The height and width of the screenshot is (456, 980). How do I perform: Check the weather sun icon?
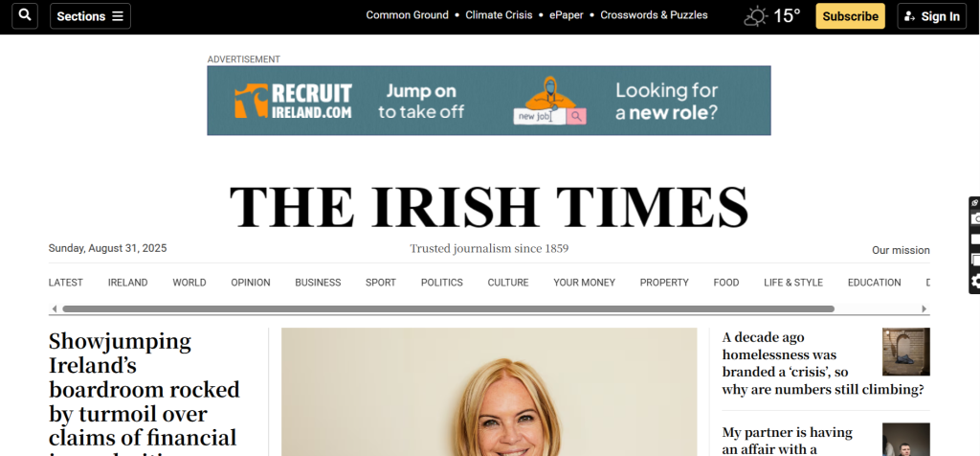click(756, 16)
